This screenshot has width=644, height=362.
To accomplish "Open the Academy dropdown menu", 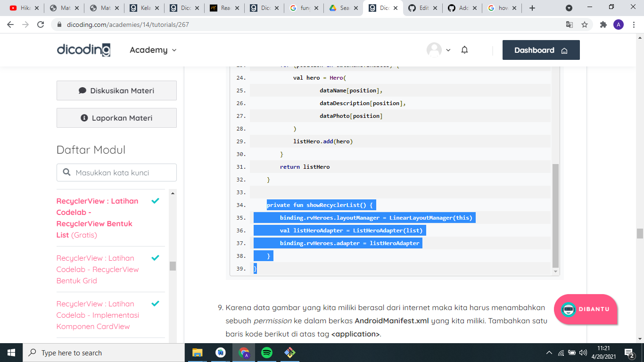I will pos(152,49).
